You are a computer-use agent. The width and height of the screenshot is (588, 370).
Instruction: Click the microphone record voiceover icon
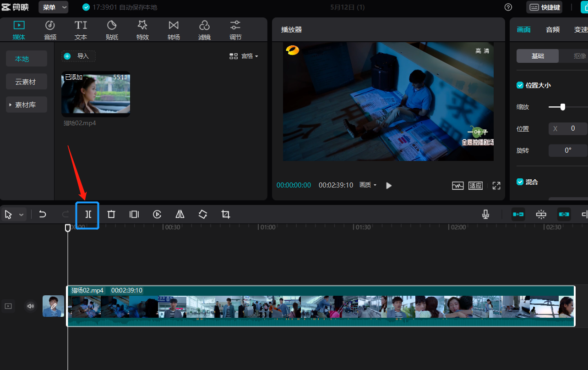point(485,215)
